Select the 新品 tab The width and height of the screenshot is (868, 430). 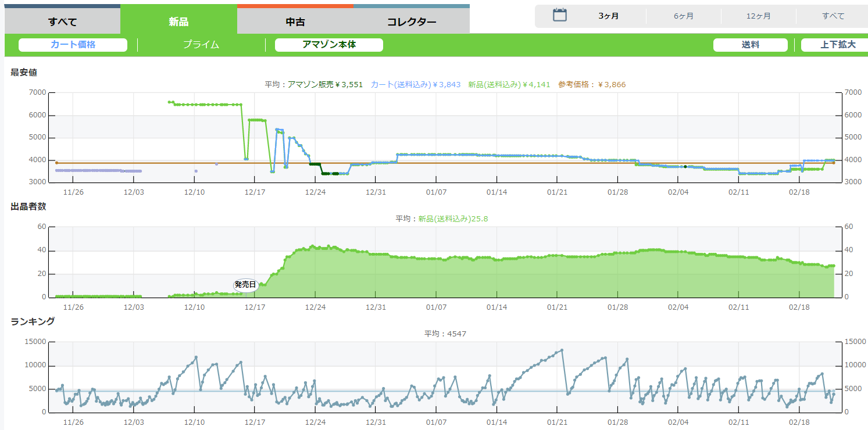(x=178, y=22)
